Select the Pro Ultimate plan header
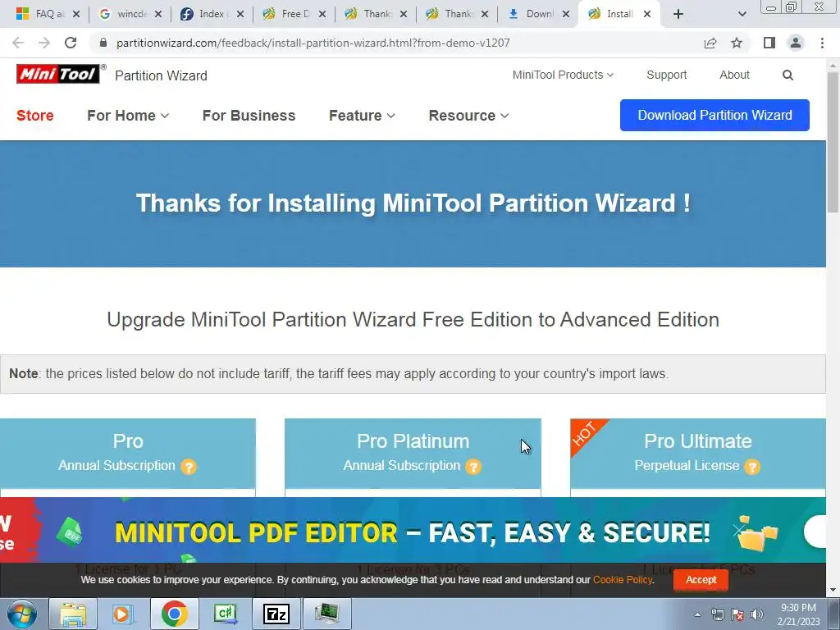Screen dimensions: 840x630 (697, 453)
